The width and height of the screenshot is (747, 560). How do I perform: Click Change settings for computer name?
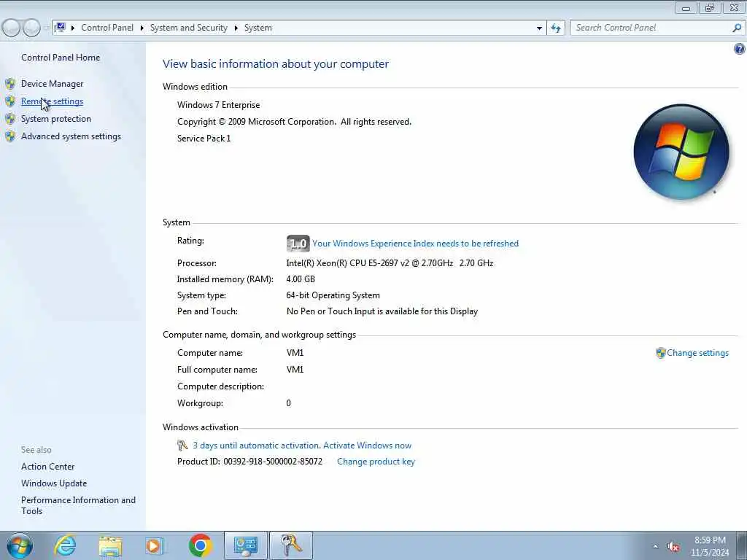point(697,353)
